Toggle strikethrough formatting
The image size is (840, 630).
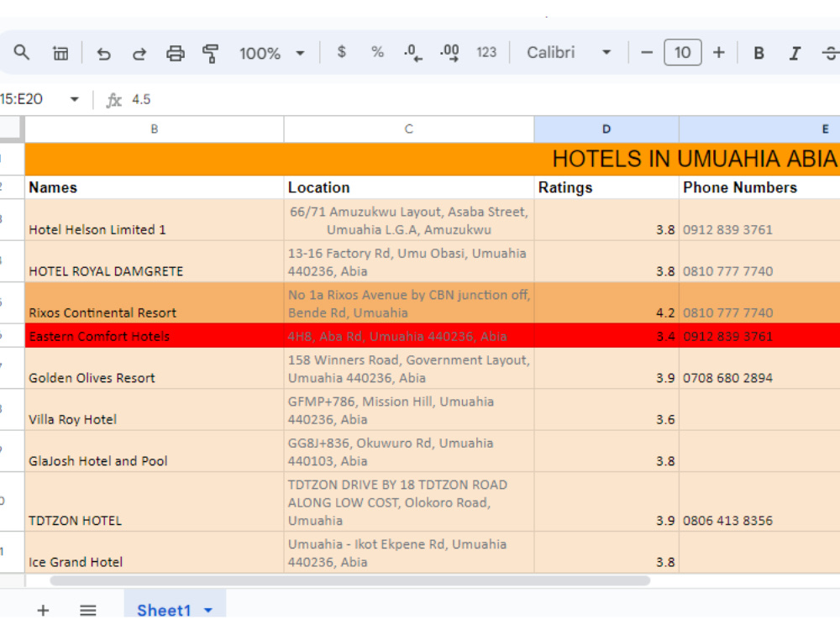pyautogui.click(x=831, y=53)
